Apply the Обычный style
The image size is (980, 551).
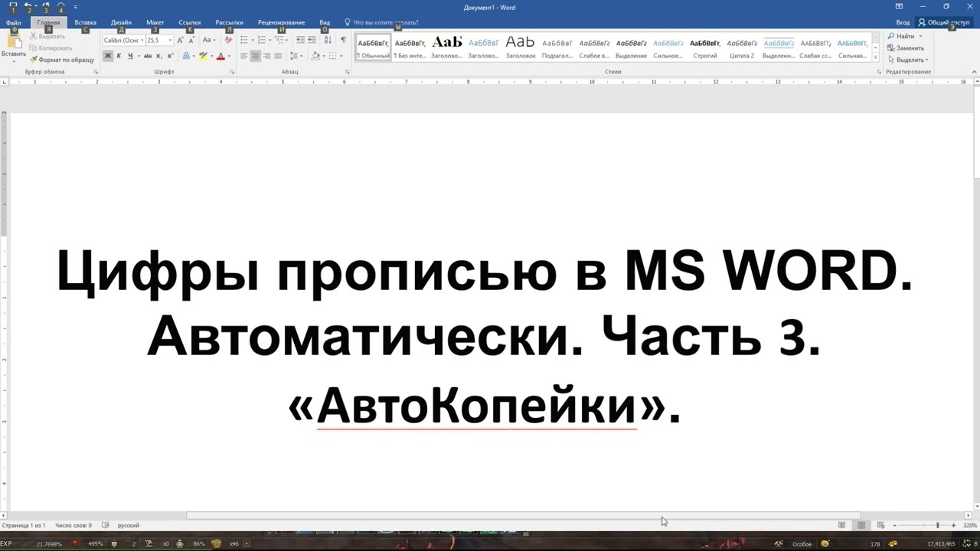[x=373, y=47]
